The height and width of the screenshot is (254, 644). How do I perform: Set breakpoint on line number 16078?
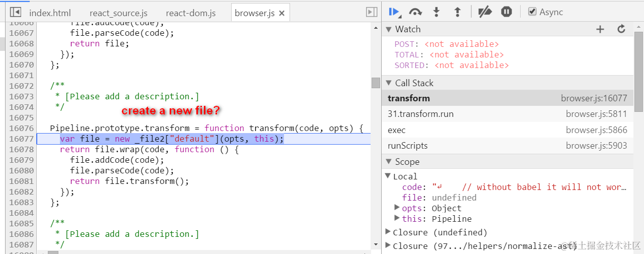(22, 149)
